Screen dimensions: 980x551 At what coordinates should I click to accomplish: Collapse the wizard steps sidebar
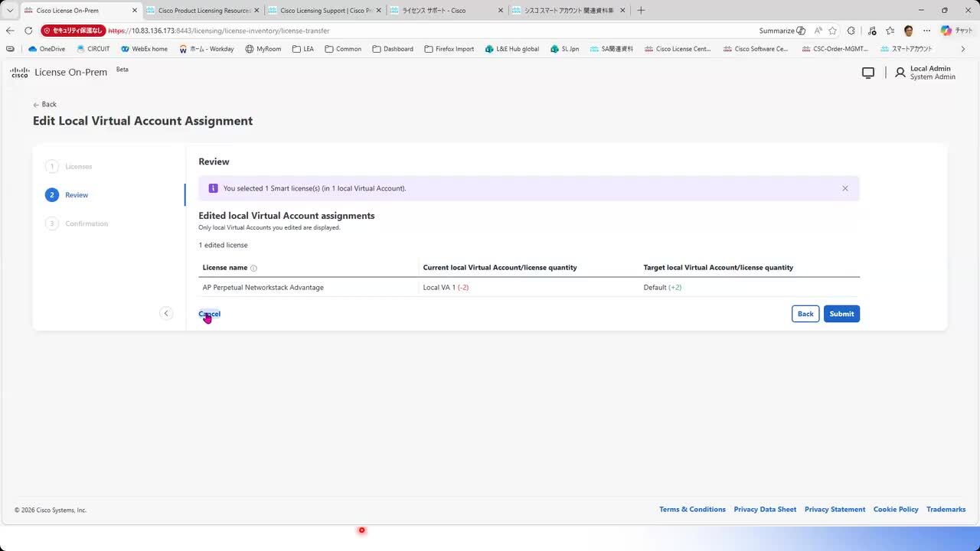click(x=166, y=313)
